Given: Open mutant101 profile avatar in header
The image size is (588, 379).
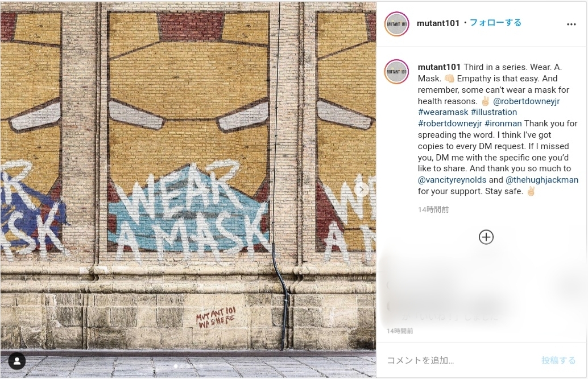Looking at the screenshot, I should point(397,24).
